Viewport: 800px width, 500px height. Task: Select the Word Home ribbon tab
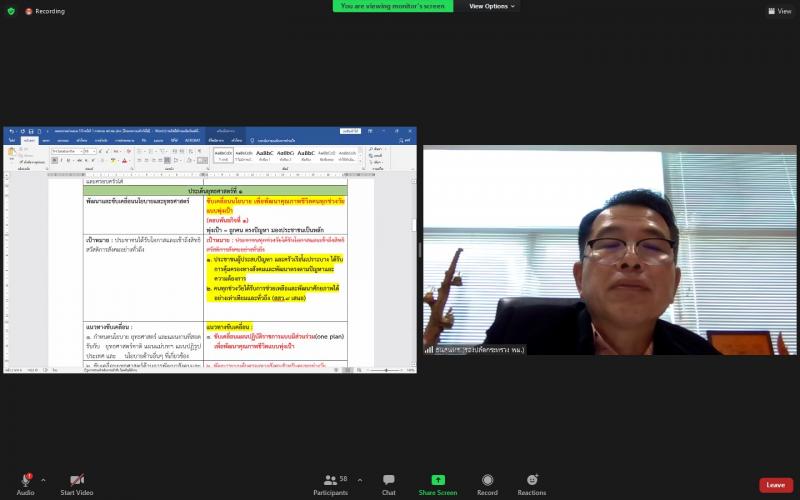pyautogui.click(x=29, y=140)
